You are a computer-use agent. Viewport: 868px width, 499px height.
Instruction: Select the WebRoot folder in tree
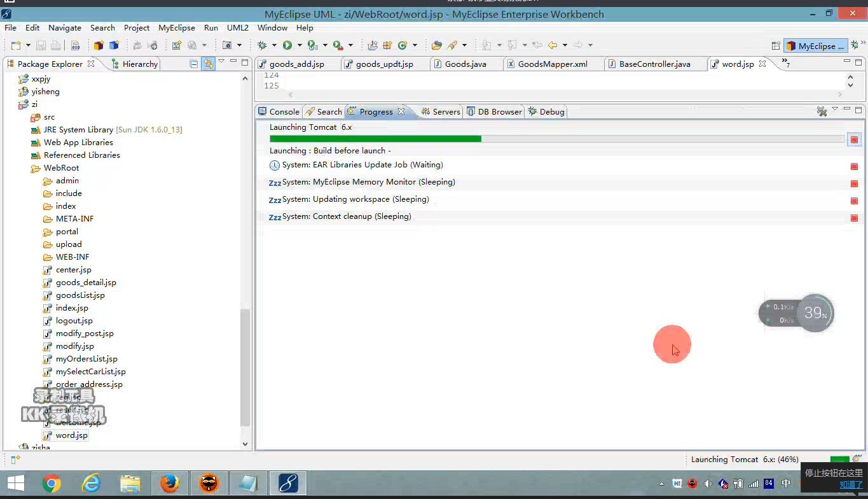point(61,168)
